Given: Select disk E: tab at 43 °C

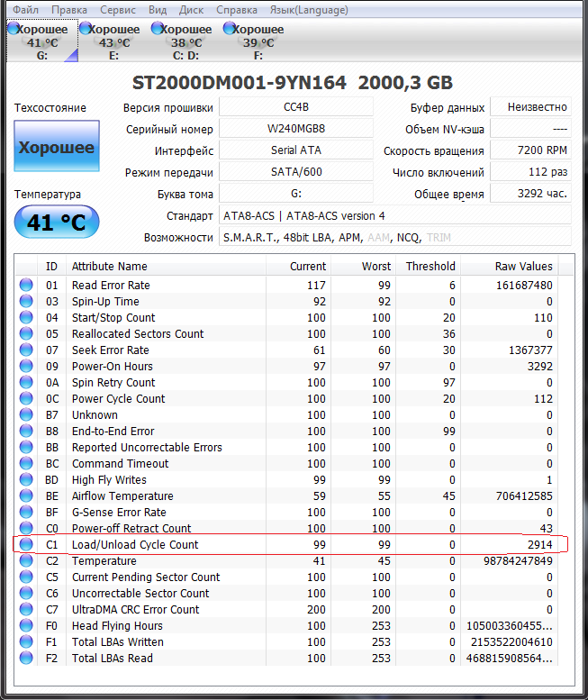Looking at the screenshot, I should click(113, 41).
